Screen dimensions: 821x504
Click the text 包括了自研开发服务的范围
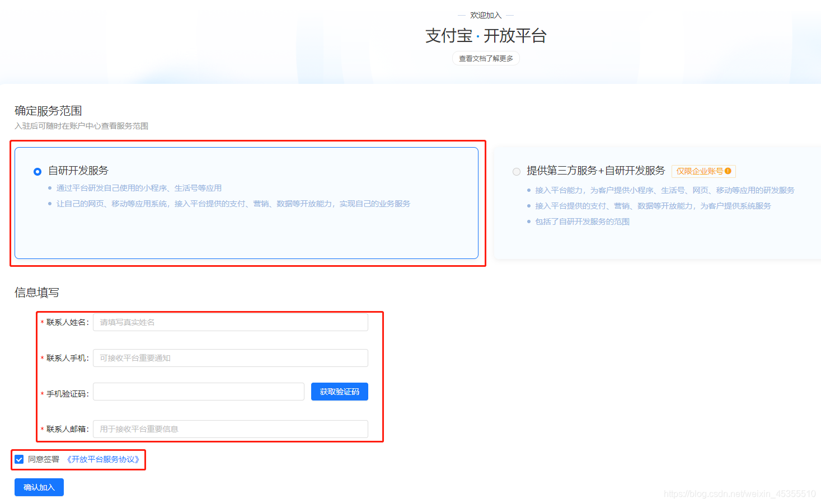coord(582,222)
